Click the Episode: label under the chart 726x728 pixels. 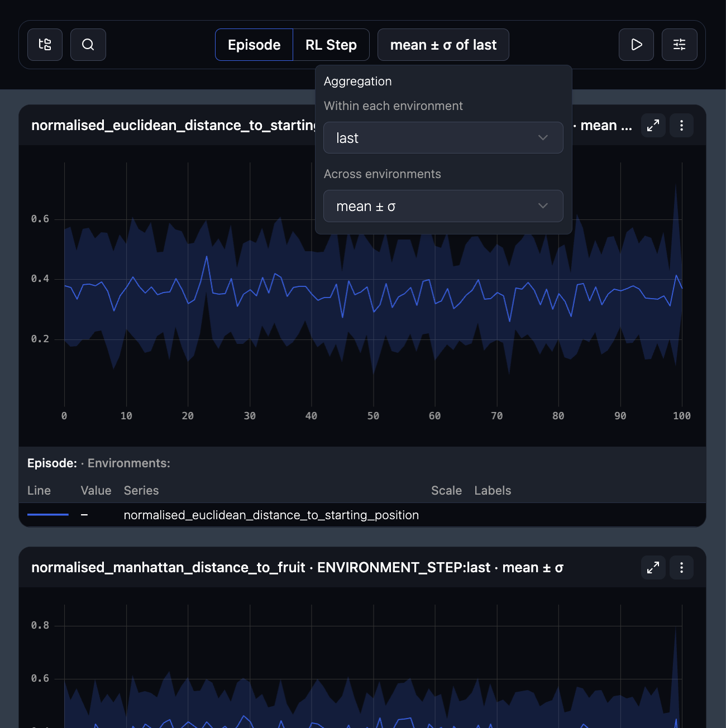(x=52, y=463)
